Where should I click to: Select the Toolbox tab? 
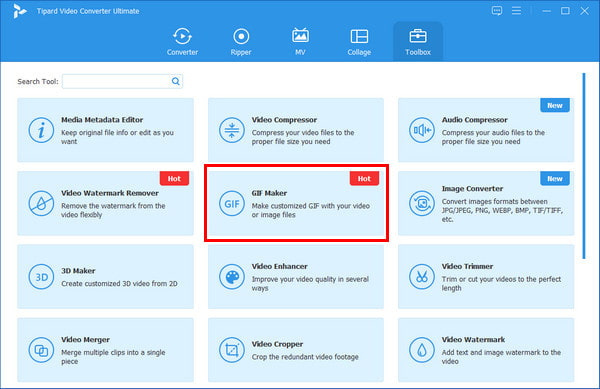tap(418, 42)
